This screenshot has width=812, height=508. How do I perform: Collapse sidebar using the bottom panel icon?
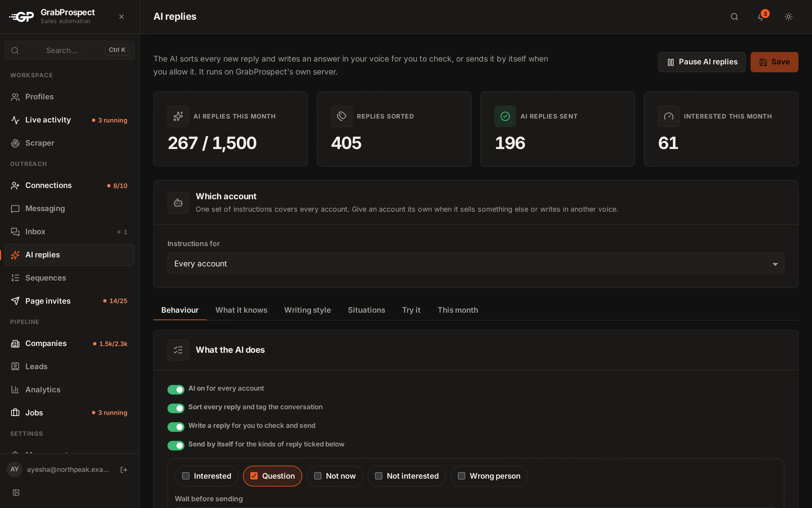pyautogui.click(x=16, y=492)
